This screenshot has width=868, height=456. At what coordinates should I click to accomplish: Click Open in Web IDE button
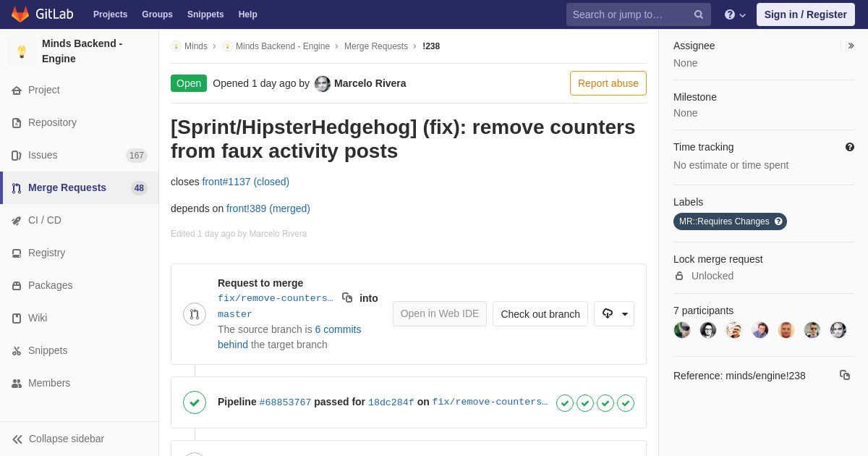point(440,314)
